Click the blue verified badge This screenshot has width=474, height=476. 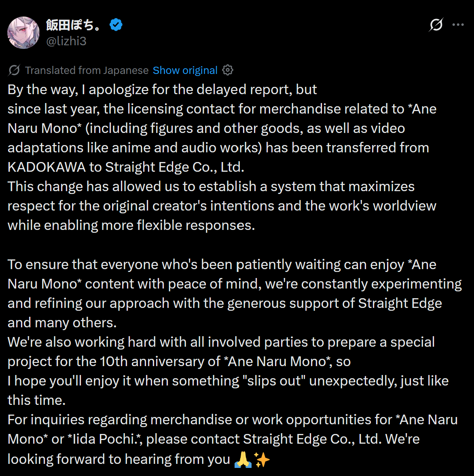coord(116,25)
